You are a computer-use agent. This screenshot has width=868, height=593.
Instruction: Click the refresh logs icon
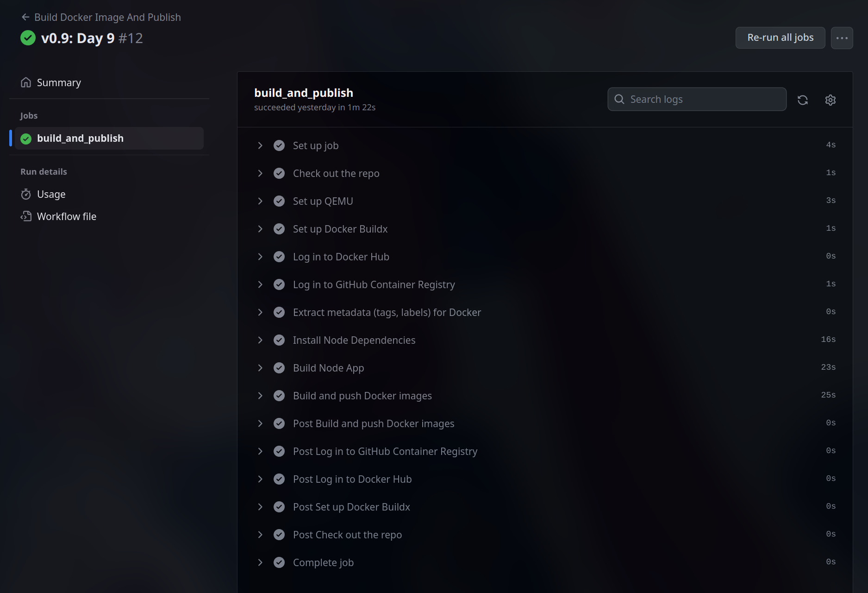tap(803, 100)
